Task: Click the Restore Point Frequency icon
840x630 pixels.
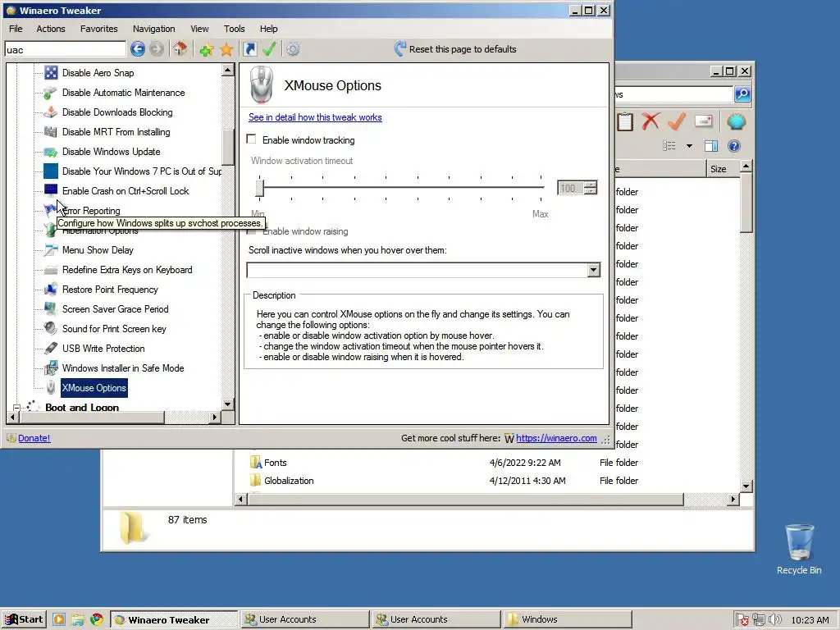Action: tap(51, 290)
